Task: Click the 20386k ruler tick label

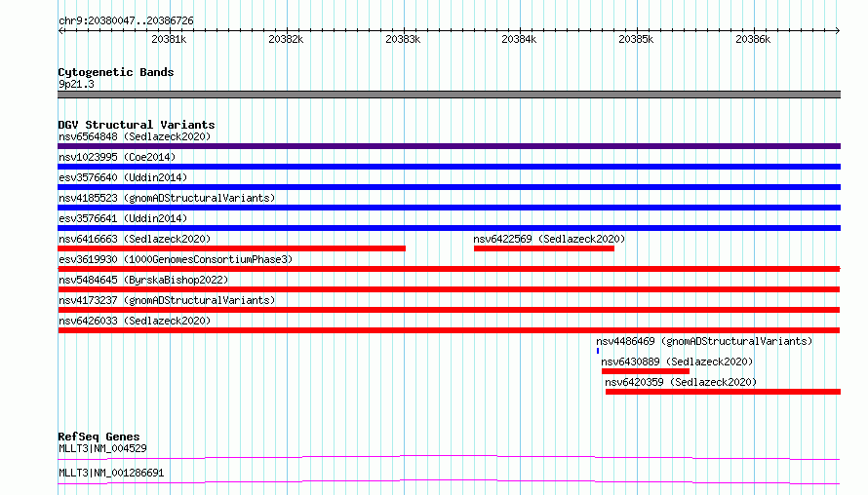Action: [753, 39]
